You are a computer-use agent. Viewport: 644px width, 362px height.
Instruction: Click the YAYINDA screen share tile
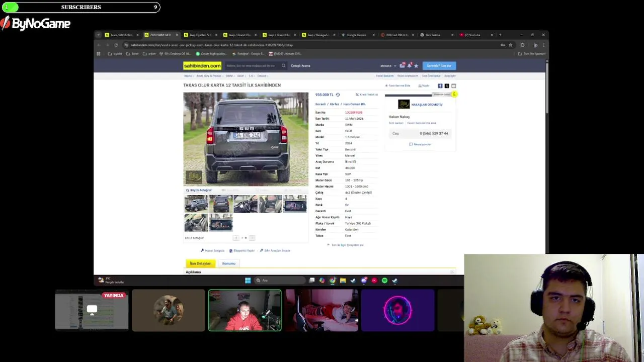pyautogui.click(x=92, y=310)
